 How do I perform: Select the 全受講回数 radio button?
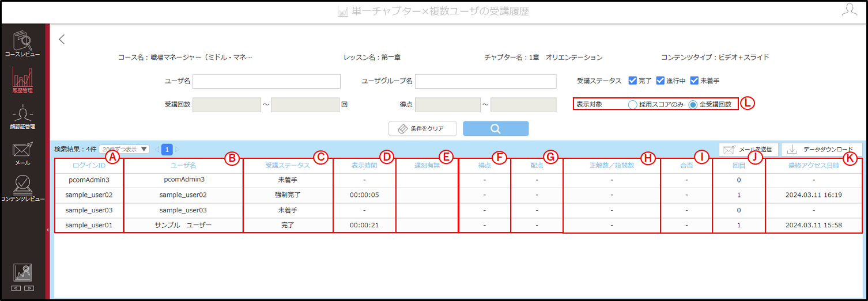click(x=693, y=105)
